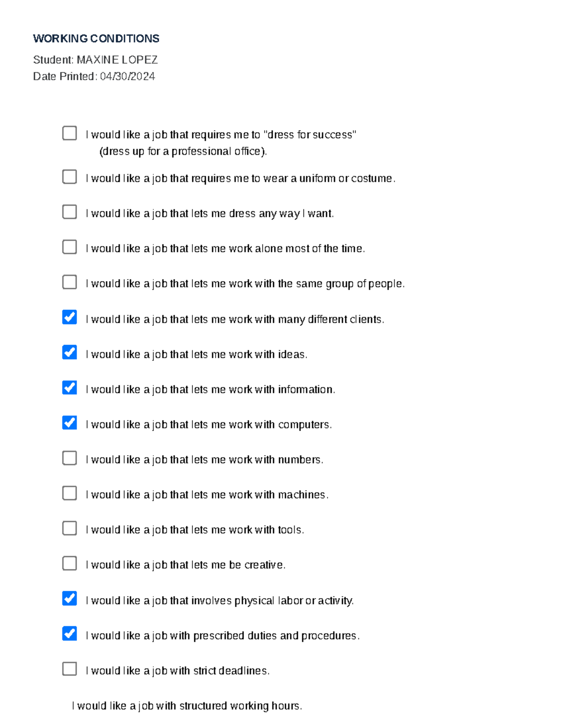This screenshot has height=728, width=563.
Task: Untick the prescribed duties and procedures checkbox
Action: tap(69, 634)
